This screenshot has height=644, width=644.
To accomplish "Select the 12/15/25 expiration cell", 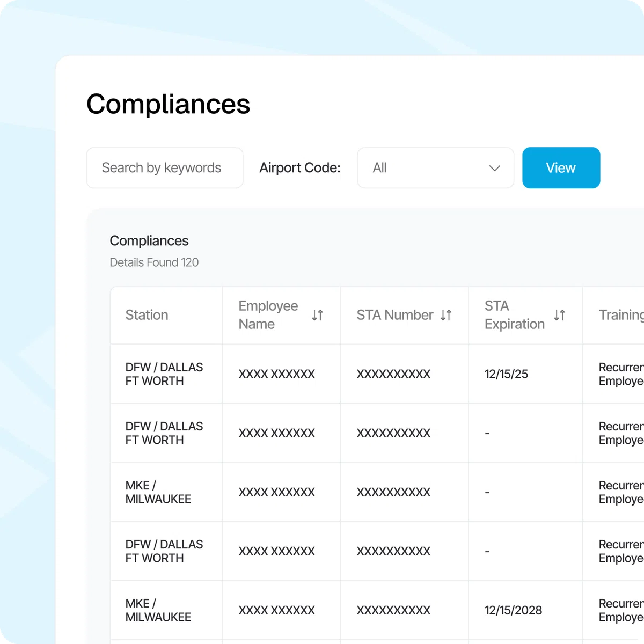I will 506,374.
